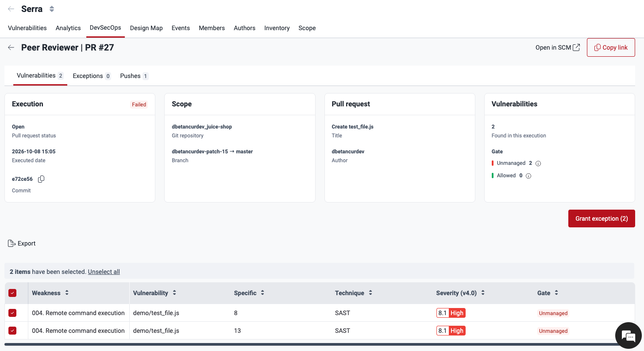644x351 pixels.
Task: Open the Authors tab
Action: pyautogui.click(x=244, y=28)
